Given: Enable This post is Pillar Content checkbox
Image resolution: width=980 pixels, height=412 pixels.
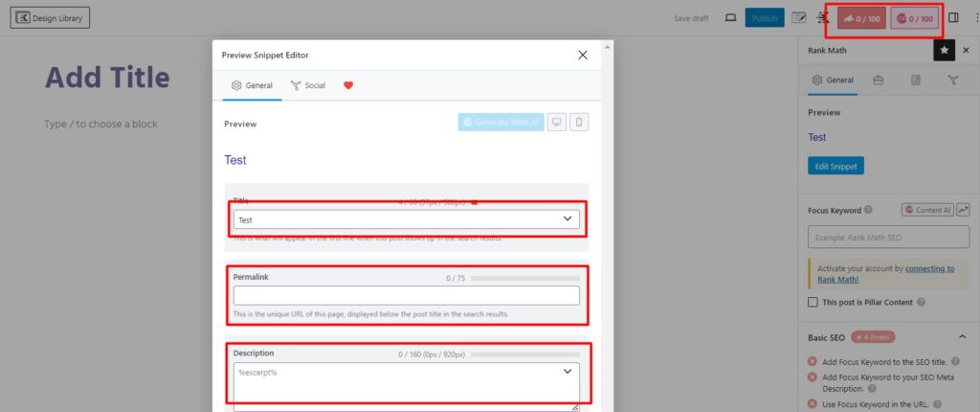Looking at the screenshot, I should pos(813,303).
